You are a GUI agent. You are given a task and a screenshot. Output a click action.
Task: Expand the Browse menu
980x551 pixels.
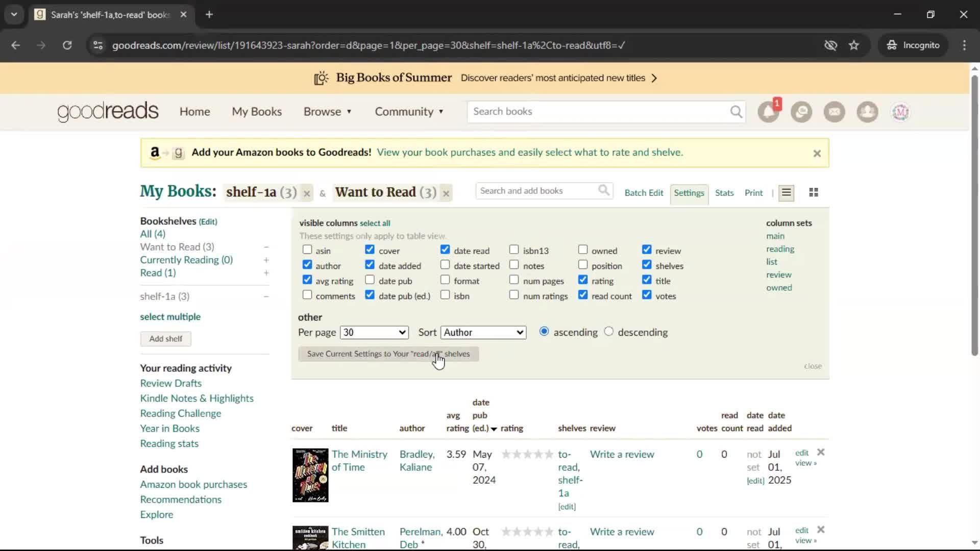coord(327,112)
